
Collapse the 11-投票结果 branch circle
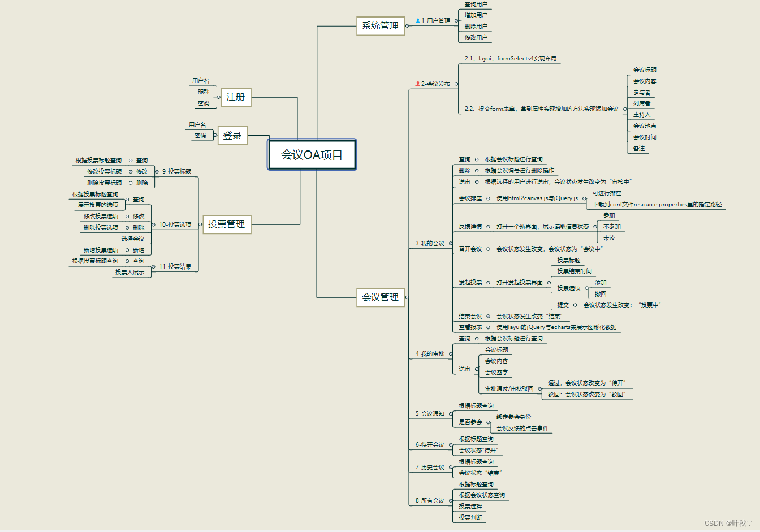pyautogui.click(x=153, y=267)
